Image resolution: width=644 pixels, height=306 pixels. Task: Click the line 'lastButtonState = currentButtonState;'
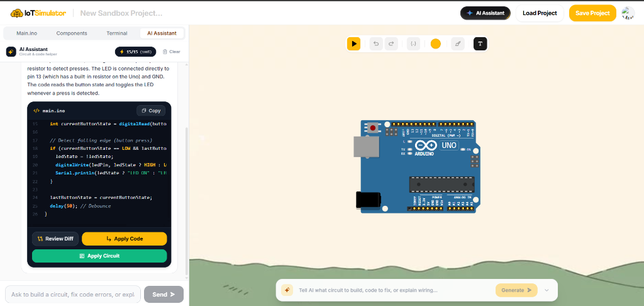point(101,198)
